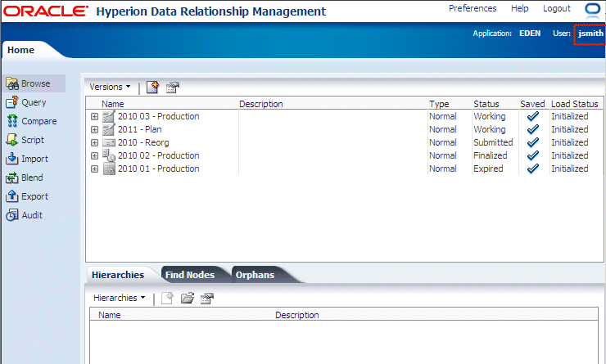Open Preferences link
Viewport: 606px width, 364px height.
click(473, 8)
